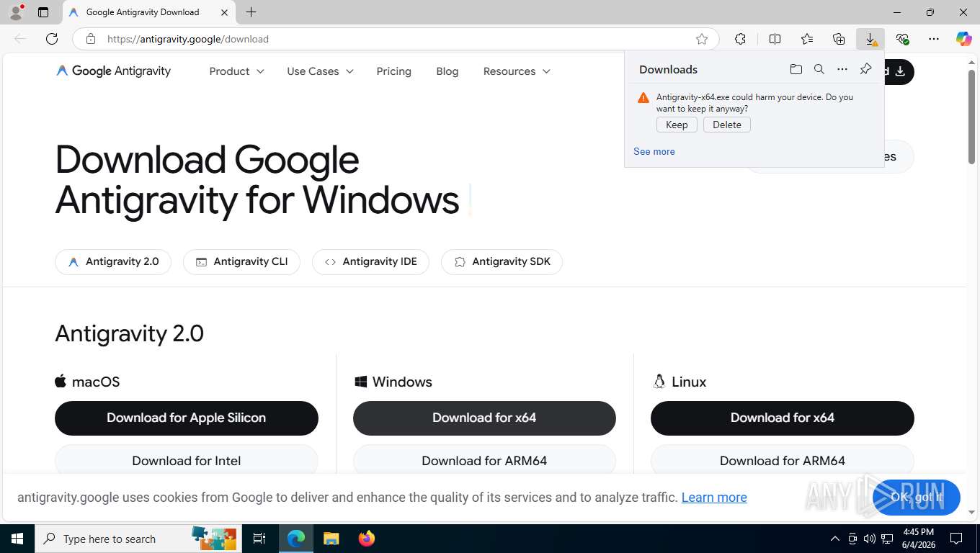Open notification center icon

(956, 539)
